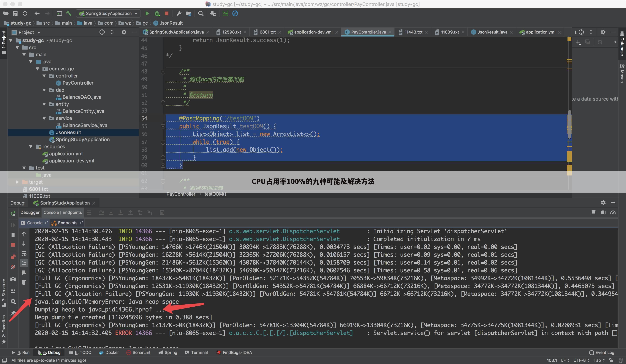Select the Debugger tab in Debug panel
The width and height of the screenshot is (626, 364).
click(30, 213)
